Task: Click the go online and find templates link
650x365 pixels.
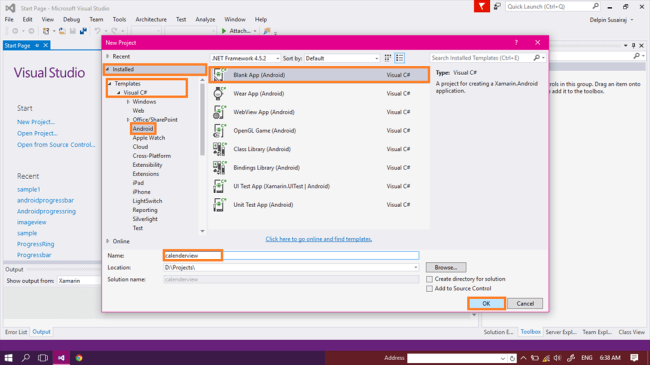Action: click(318, 239)
